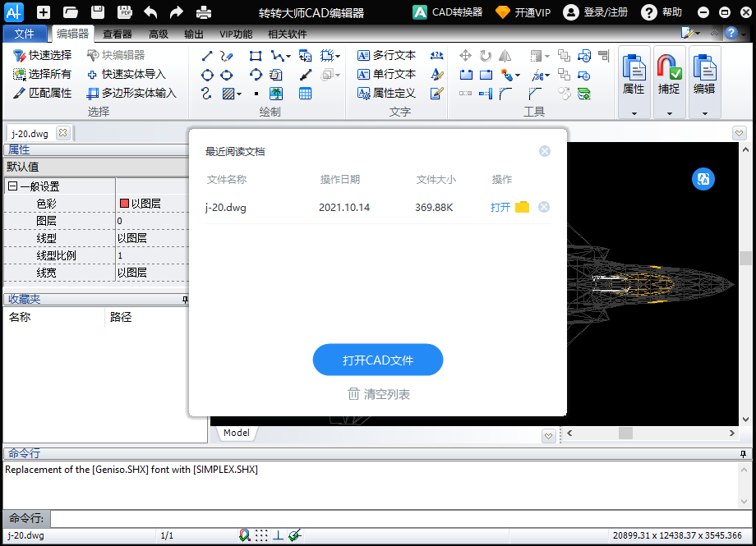Image resolution: width=756 pixels, height=546 pixels.
Task: Toggle the snap icon in status bar
Action: [x=245, y=535]
